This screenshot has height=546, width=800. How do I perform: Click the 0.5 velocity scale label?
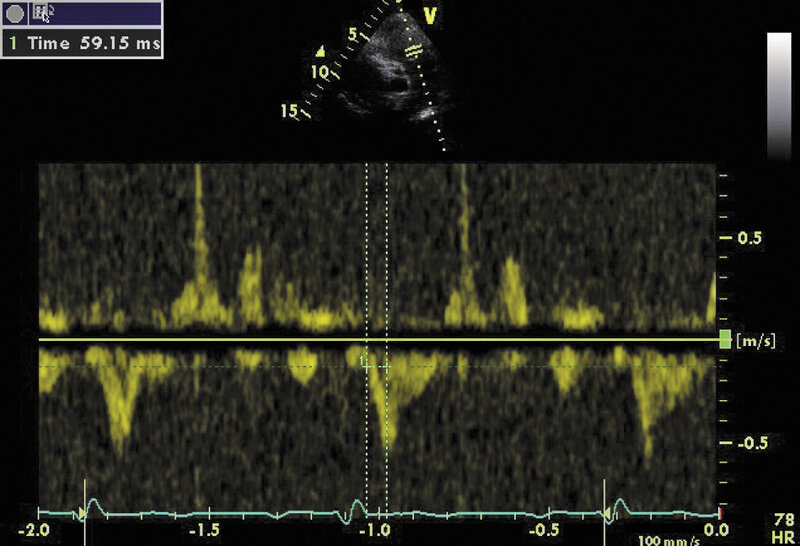[749, 238]
